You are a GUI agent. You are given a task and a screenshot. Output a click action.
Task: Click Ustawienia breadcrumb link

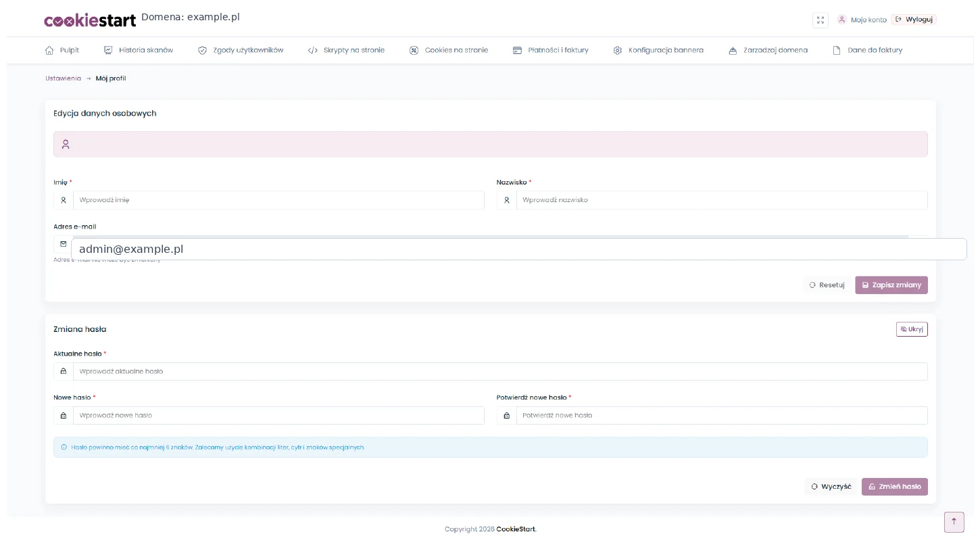tap(63, 78)
